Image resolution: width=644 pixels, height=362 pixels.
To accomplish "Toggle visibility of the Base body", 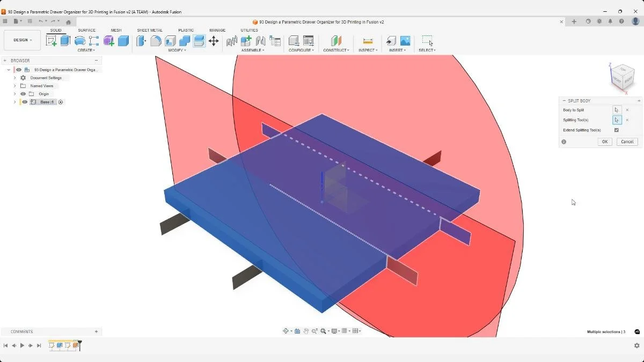I will 25,102.
